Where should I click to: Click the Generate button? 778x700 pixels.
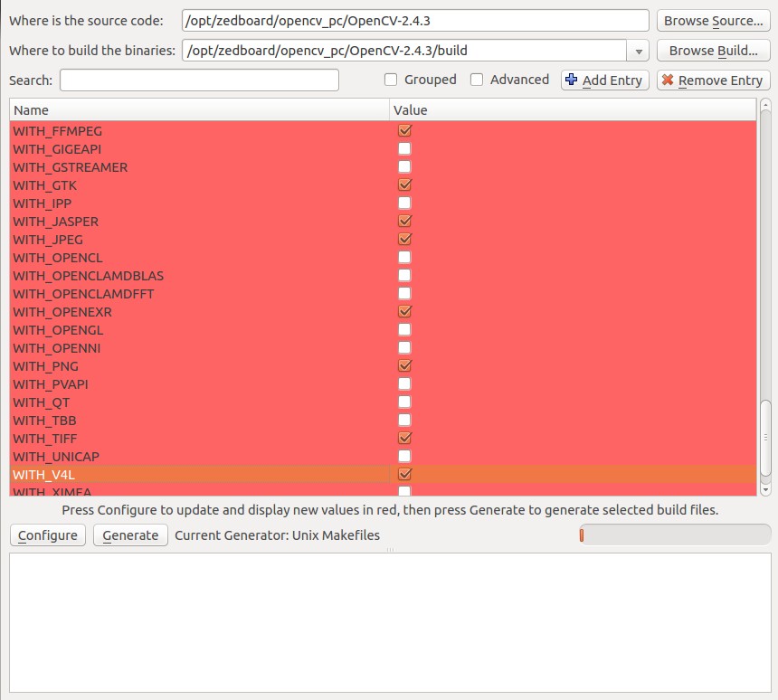130,535
